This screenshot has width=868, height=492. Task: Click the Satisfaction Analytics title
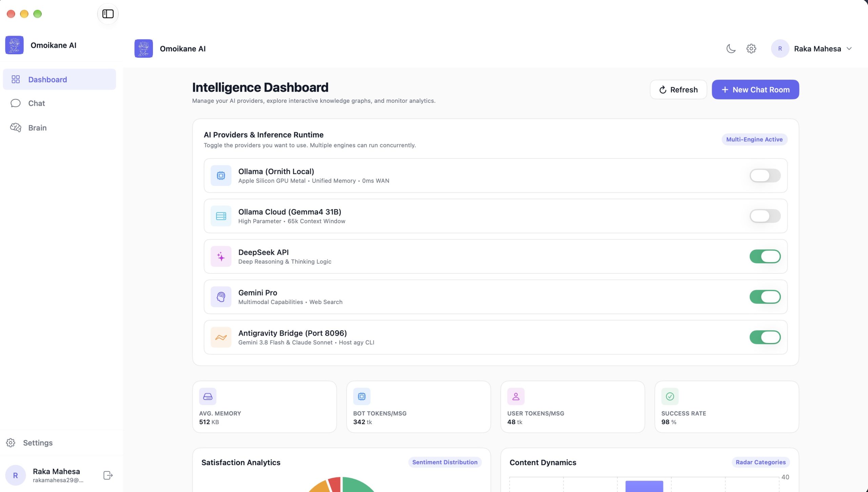tap(241, 462)
